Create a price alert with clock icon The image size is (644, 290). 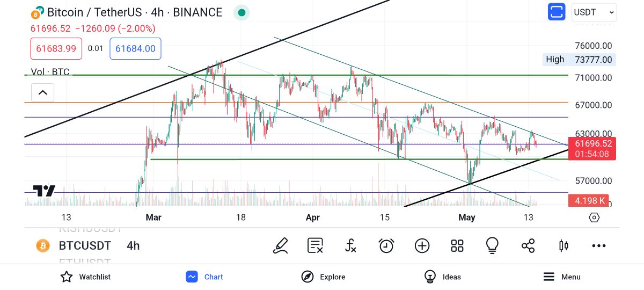coord(386,246)
